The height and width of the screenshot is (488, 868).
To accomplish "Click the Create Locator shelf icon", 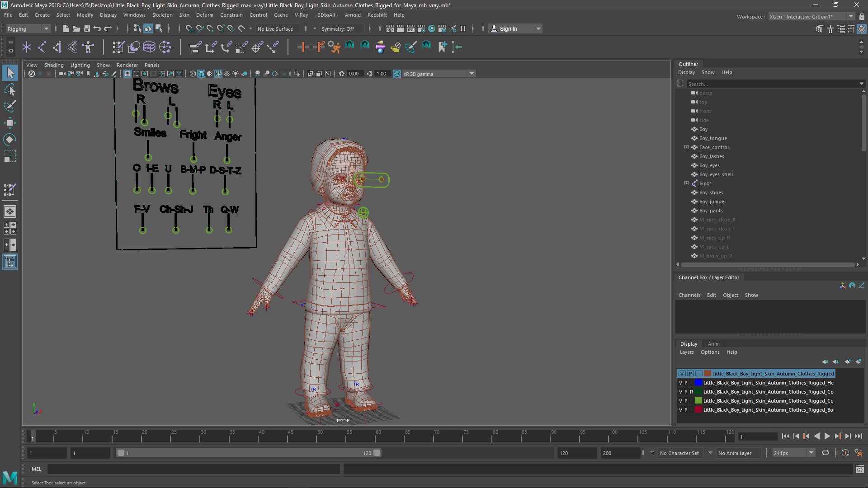I will pyautogui.click(x=27, y=47).
